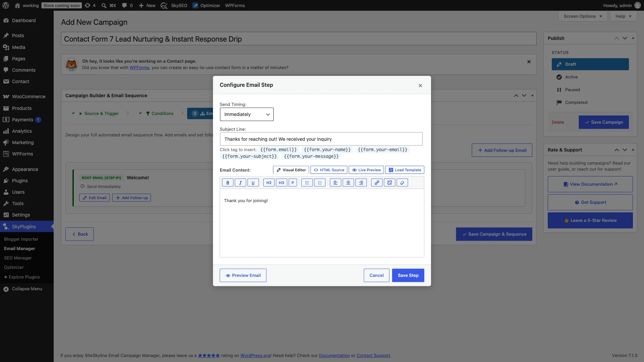
Task: Align text right in editor
Action: (x=361, y=183)
